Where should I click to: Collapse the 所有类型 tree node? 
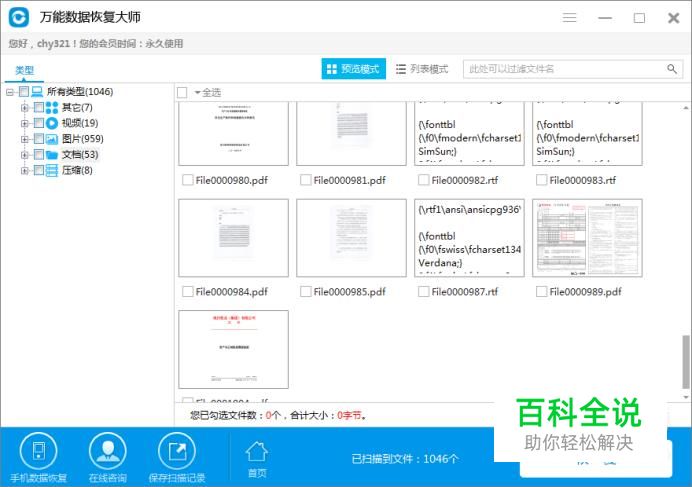click(10, 92)
